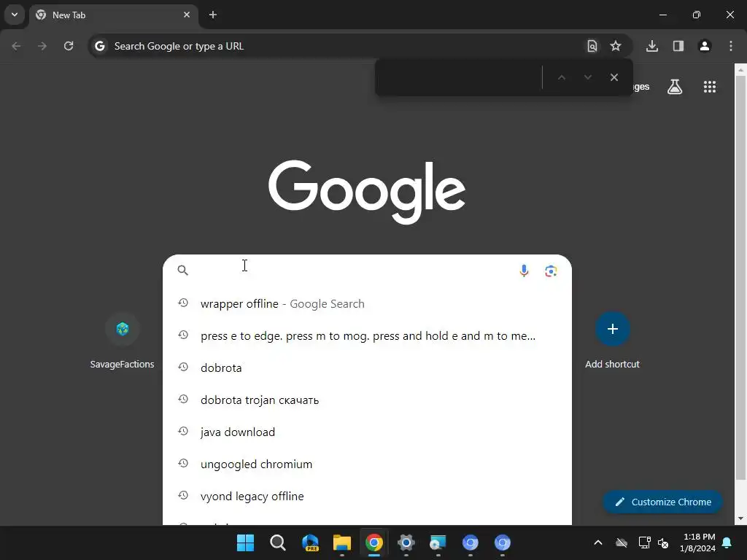Pick 'ungoogled chromium' suggestion
Image resolution: width=747 pixels, height=560 pixels.
point(367,464)
